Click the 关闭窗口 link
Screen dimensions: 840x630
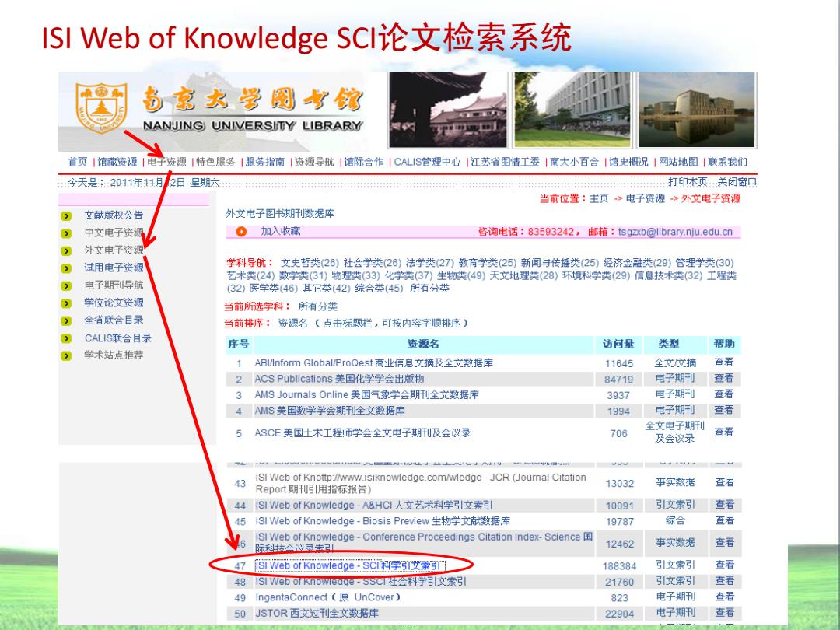[737, 182]
